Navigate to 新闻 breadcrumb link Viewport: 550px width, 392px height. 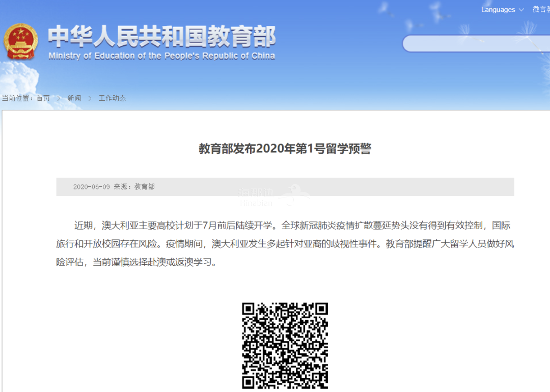pos(74,98)
